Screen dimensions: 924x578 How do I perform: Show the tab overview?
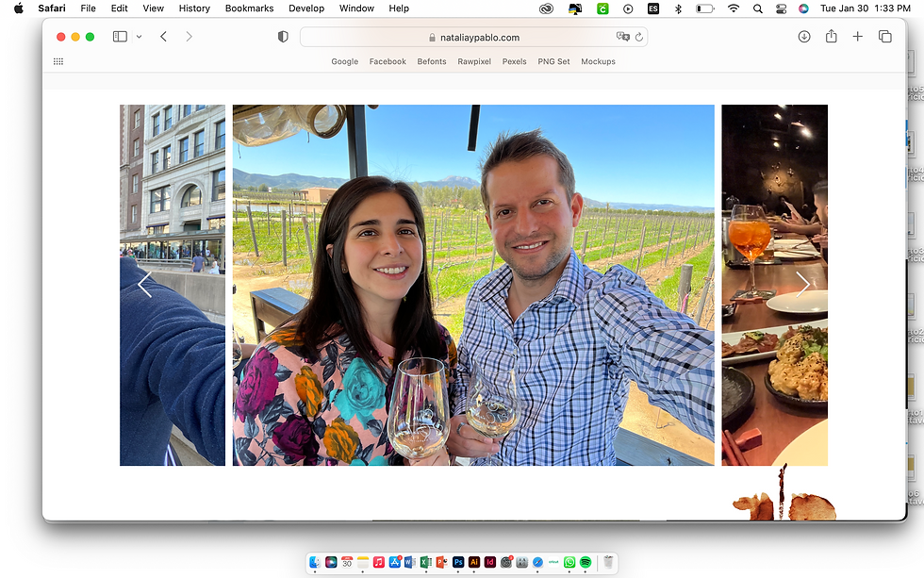click(884, 37)
